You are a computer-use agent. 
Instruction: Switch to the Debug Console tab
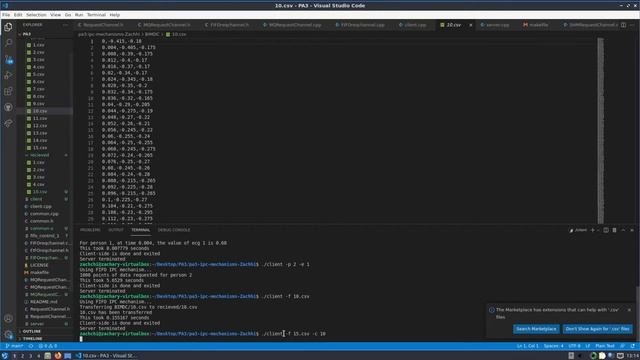tap(174, 230)
